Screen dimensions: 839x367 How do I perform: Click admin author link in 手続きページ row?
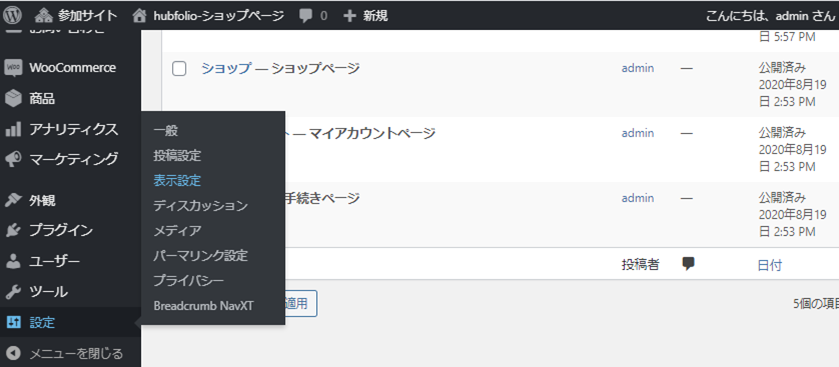(637, 198)
